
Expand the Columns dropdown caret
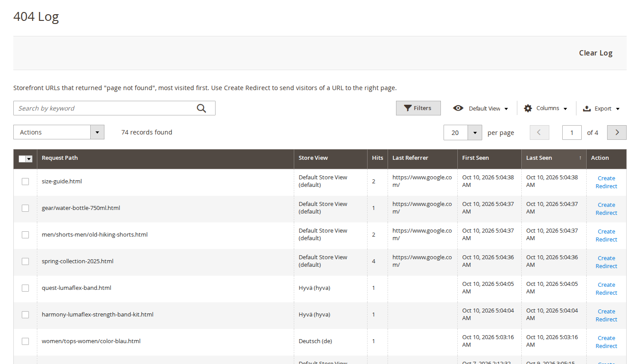pyautogui.click(x=565, y=109)
